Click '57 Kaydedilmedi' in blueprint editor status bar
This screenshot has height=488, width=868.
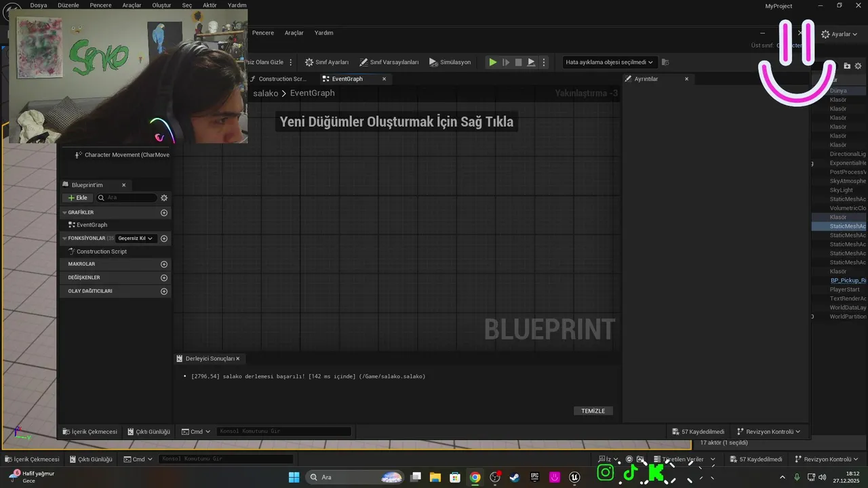pyautogui.click(x=698, y=432)
